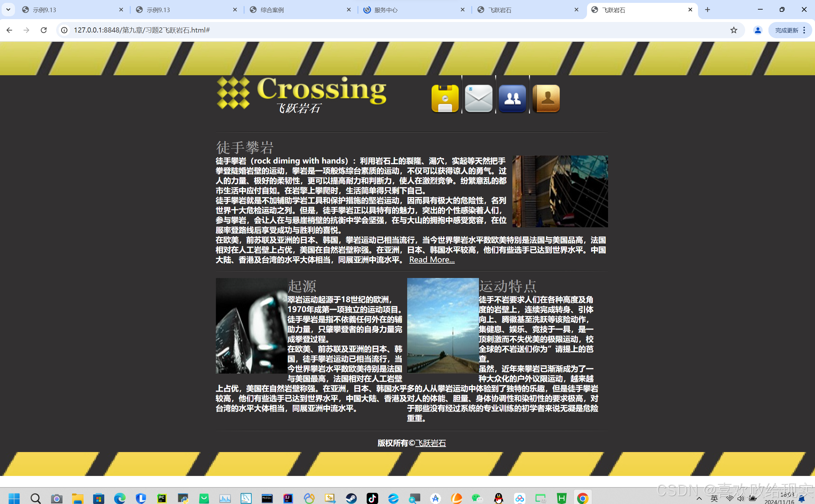
Task: Open the TikTok icon in the taskbar
Action: (372, 498)
